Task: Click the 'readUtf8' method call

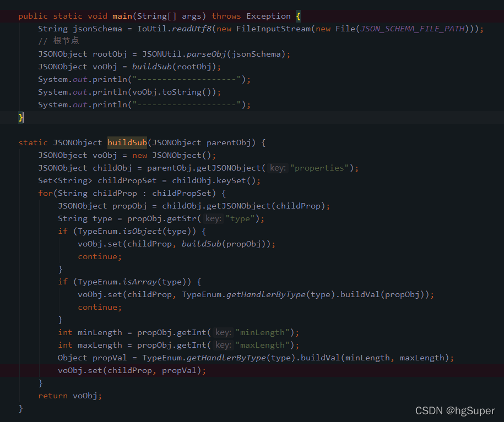Action: pyautogui.click(x=192, y=29)
